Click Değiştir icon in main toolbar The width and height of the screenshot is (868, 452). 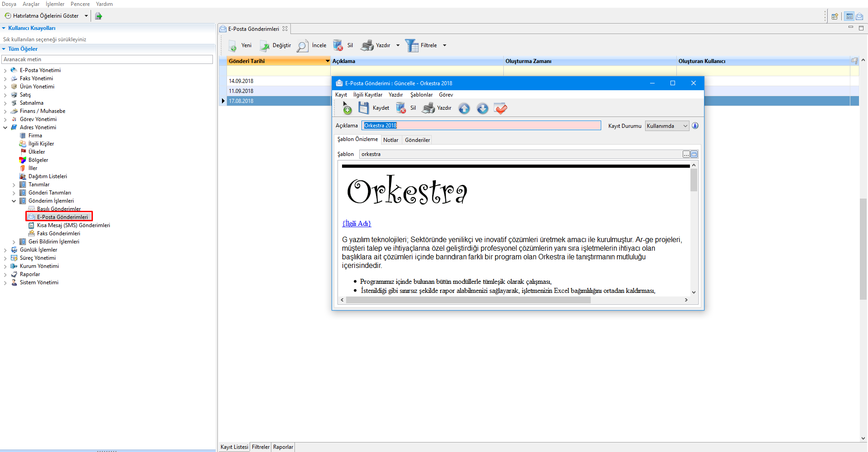265,46
